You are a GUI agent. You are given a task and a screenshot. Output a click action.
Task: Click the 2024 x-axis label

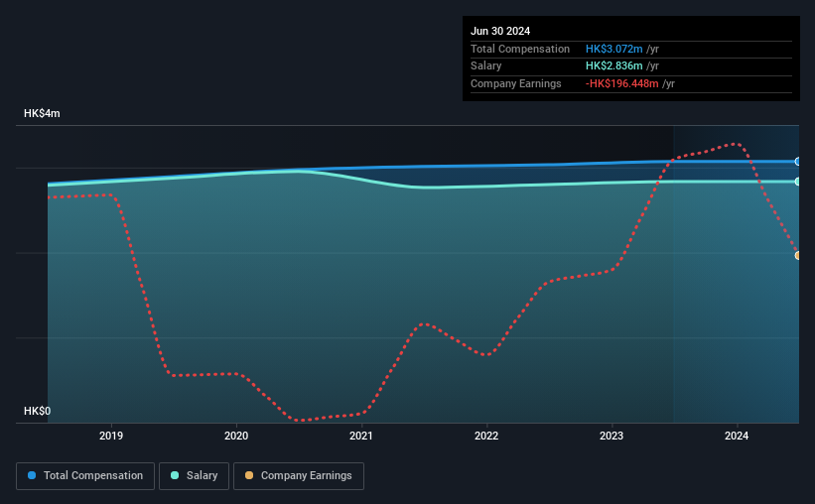click(x=737, y=436)
